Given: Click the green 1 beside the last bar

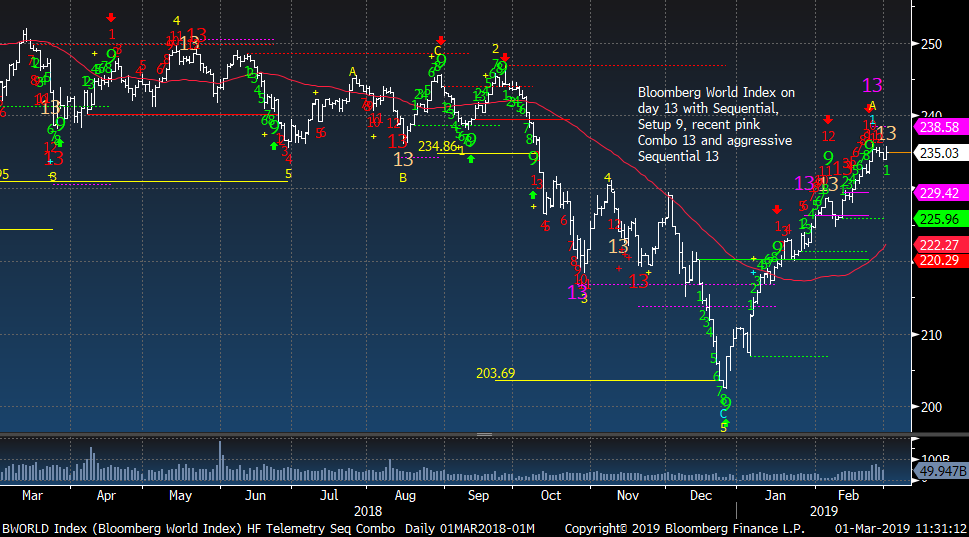Looking at the screenshot, I should pos(887,170).
